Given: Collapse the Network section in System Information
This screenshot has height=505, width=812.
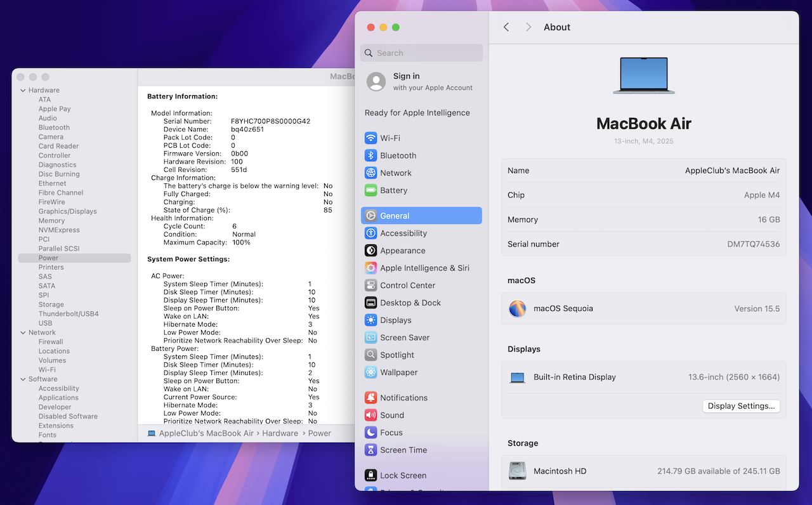Looking at the screenshot, I should point(23,333).
